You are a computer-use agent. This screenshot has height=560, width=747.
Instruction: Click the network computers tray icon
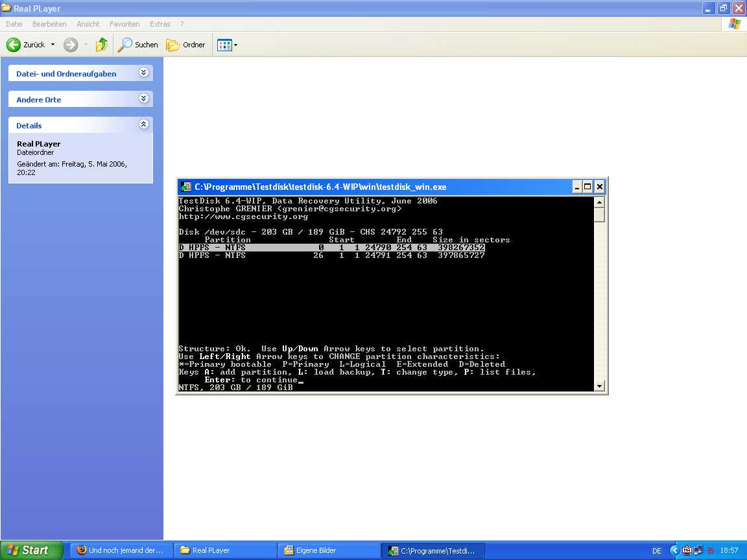698,551
